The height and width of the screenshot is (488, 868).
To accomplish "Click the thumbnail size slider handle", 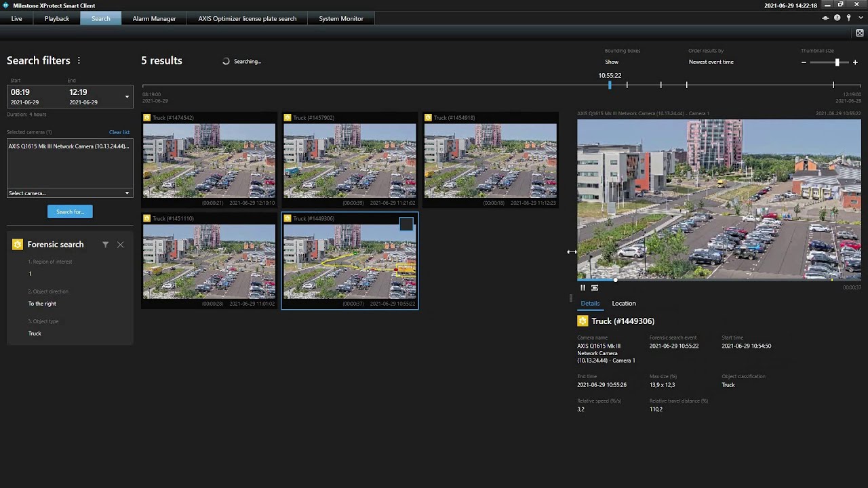I will click(x=837, y=62).
